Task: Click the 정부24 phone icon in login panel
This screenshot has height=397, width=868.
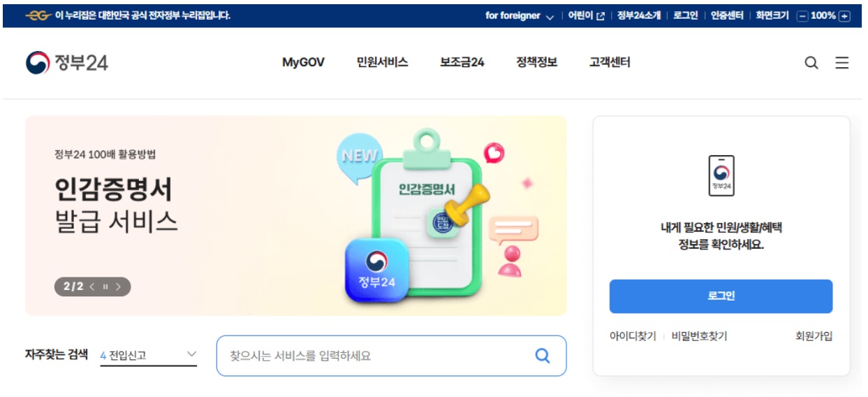Action: tap(721, 175)
